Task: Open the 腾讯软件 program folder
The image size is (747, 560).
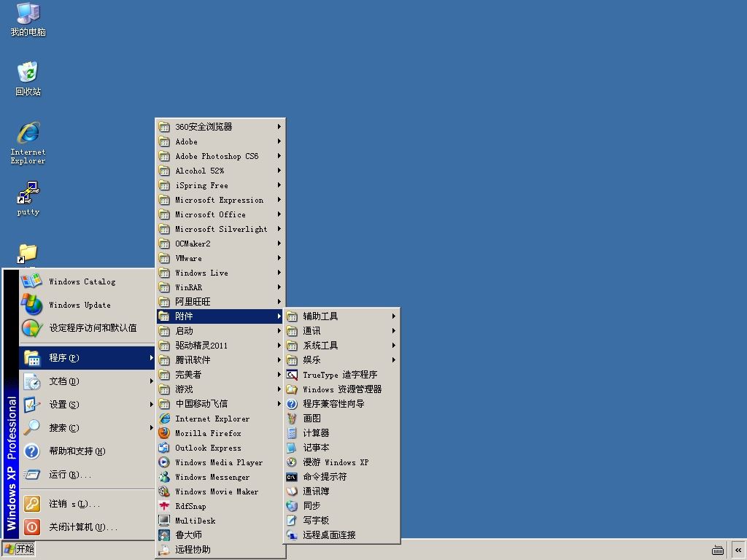Action: point(220,360)
